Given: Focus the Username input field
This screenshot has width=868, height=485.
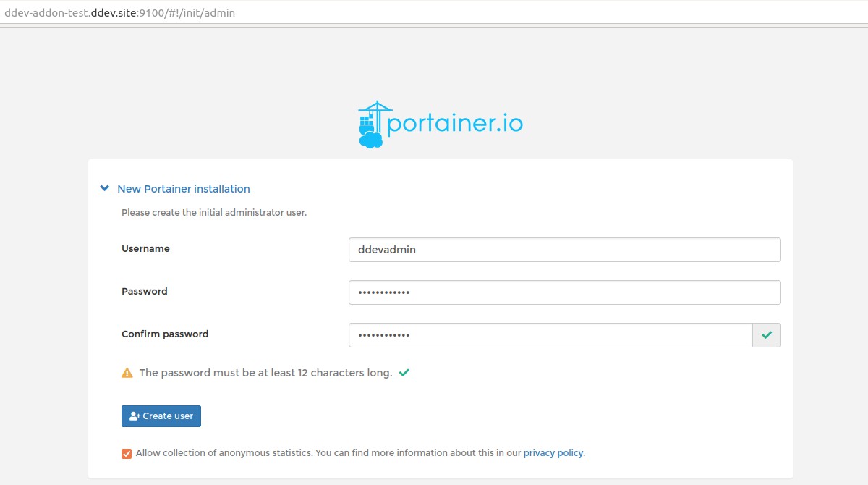Looking at the screenshot, I should pos(564,250).
